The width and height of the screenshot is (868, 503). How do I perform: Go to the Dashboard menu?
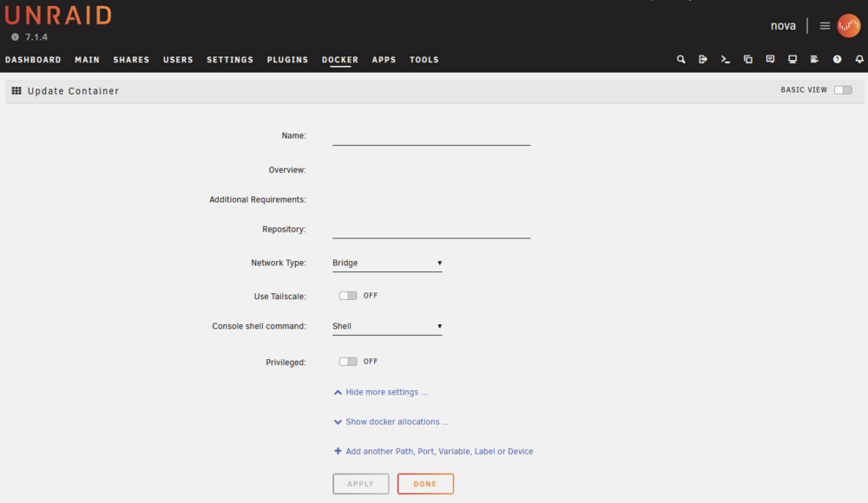click(33, 60)
